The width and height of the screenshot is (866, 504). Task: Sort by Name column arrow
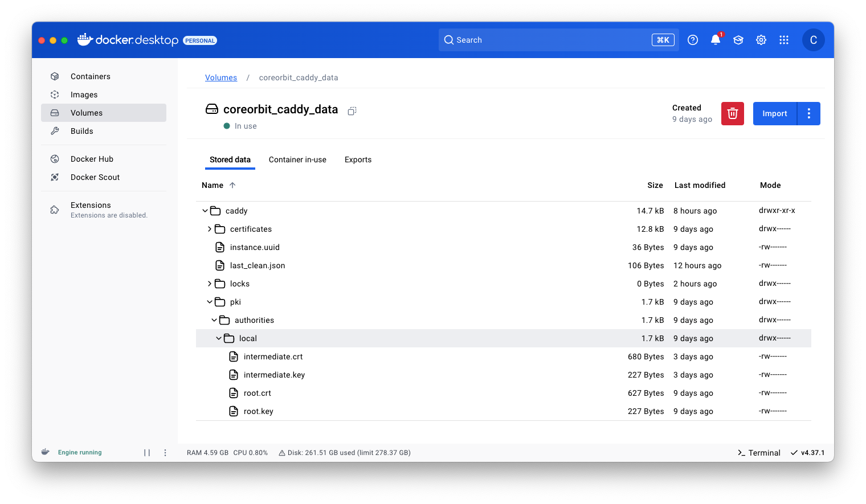click(232, 185)
